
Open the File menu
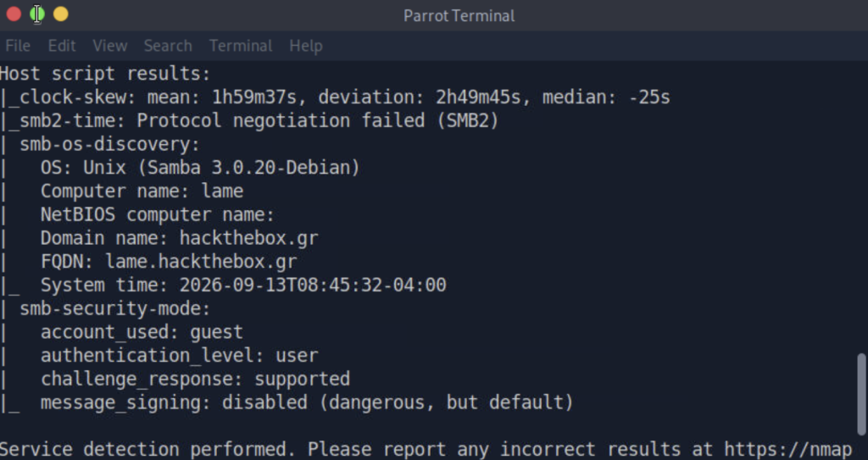pos(18,46)
